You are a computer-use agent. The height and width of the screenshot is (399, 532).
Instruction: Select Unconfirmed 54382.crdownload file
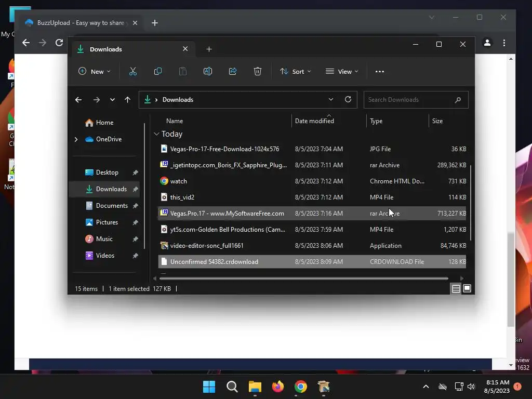[312, 262]
